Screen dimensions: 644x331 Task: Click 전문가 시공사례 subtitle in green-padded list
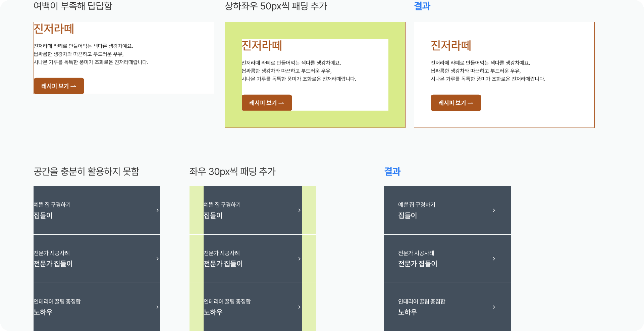point(222,253)
